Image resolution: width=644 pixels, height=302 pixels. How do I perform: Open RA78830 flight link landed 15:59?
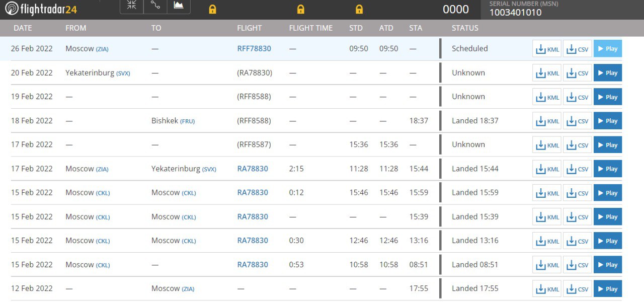[253, 193]
